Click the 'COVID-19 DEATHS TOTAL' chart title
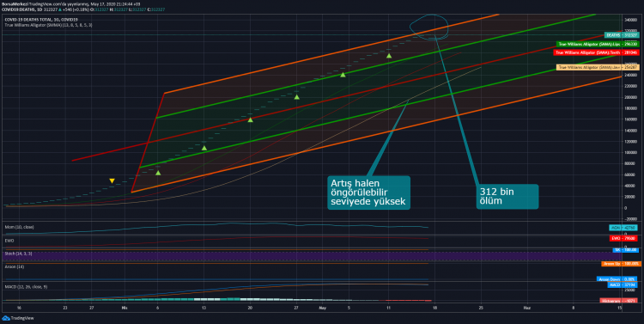644x324 pixels. point(41,19)
